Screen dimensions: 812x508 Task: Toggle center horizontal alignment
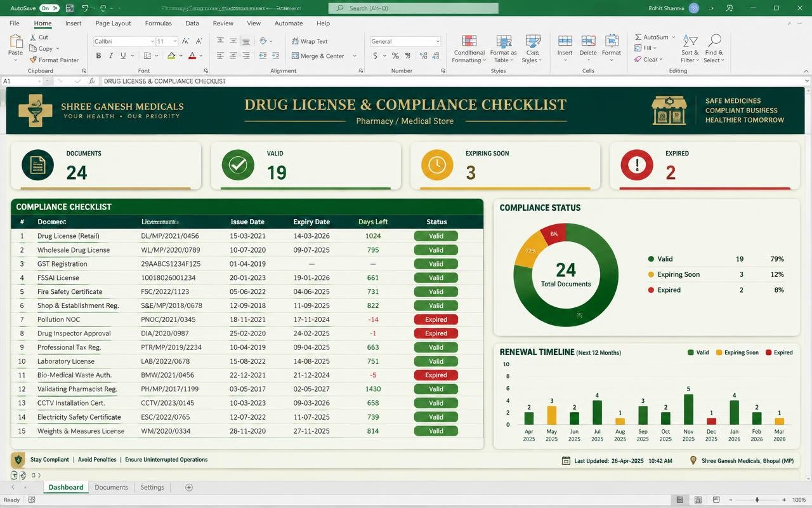pyautogui.click(x=233, y=56)
